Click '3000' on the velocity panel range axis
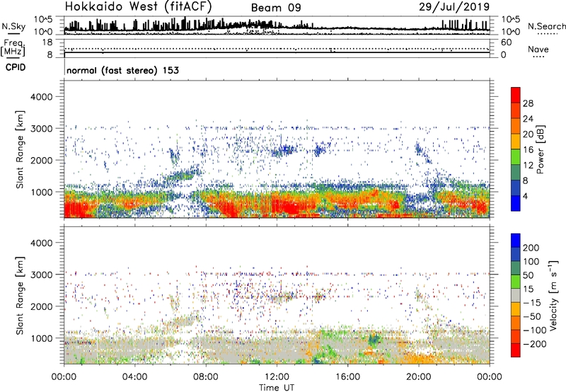Screen dimensions: 566x392 41,275
